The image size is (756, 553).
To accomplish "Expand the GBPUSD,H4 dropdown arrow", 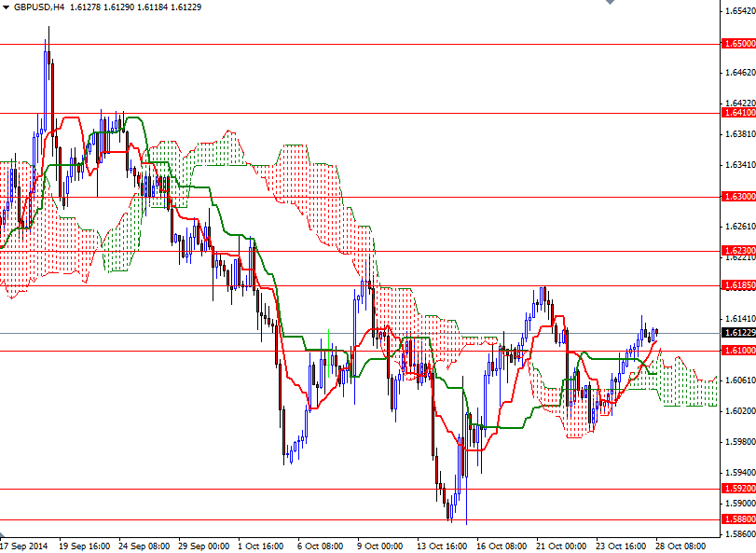I will (x=9, y=7).
